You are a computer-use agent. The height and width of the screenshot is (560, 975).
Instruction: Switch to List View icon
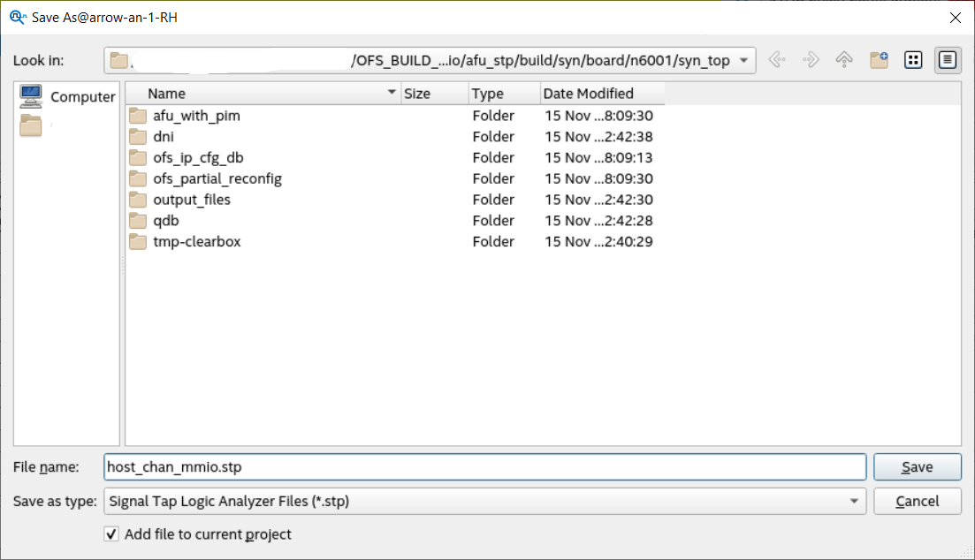click(x=913, y=60)
